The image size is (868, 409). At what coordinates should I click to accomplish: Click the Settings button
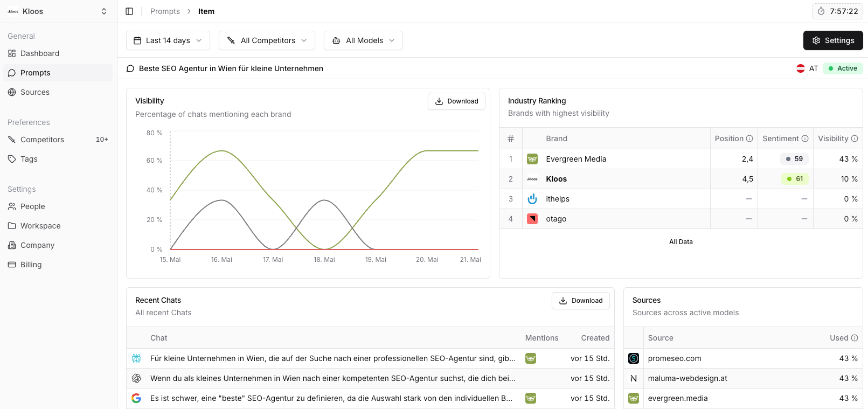pyautogui.click(x=833, y=40)
